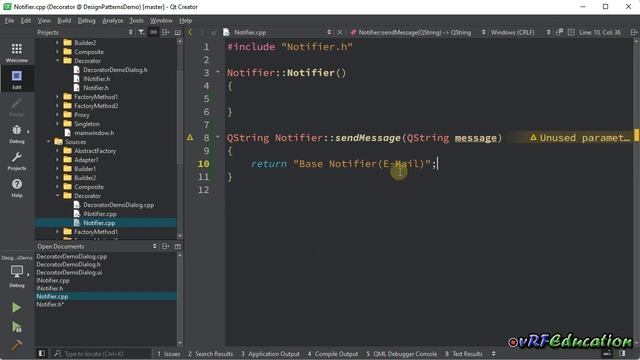The height and width of the screenshot is (360, 640).
Task: Open the Analyze menu
Action: click(x=112, y=20)
